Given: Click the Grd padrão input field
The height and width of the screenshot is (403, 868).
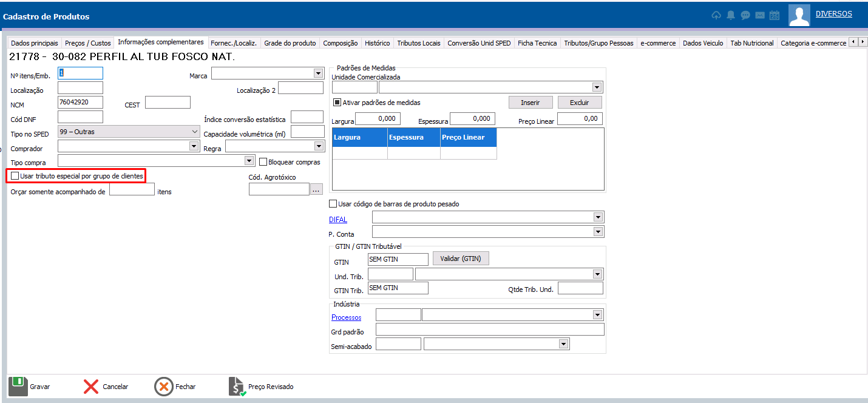Looking at the screenshot, I should 490,330.
